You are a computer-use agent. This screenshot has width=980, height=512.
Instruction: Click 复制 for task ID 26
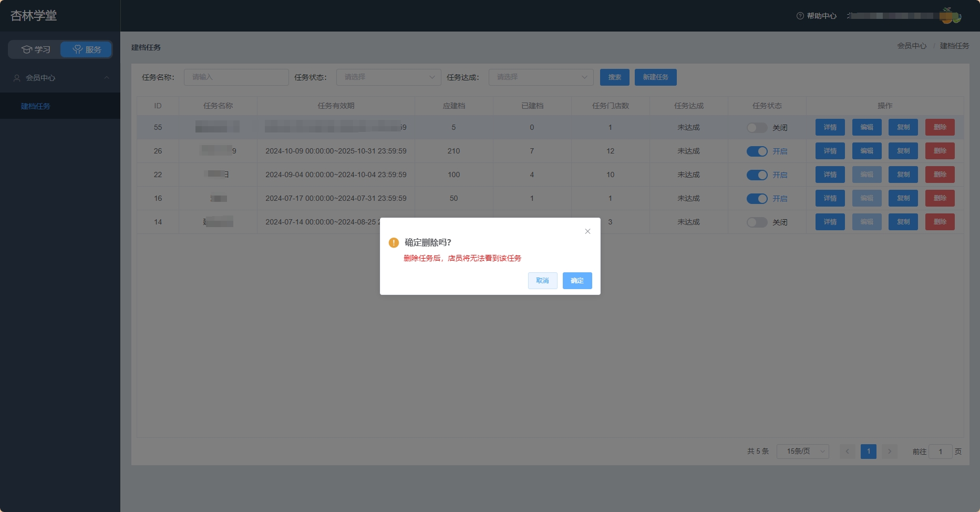[x=903, y=151]
